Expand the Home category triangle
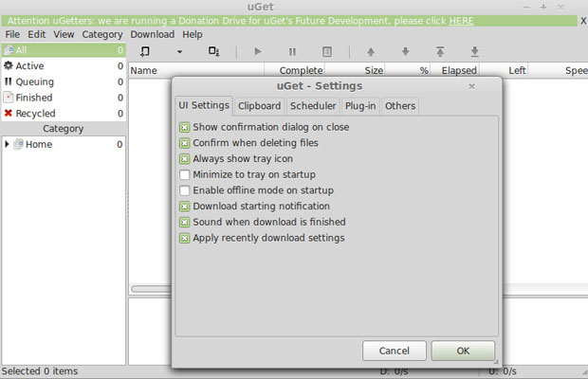This screenshot has height=379, width=588. [7, 144]
